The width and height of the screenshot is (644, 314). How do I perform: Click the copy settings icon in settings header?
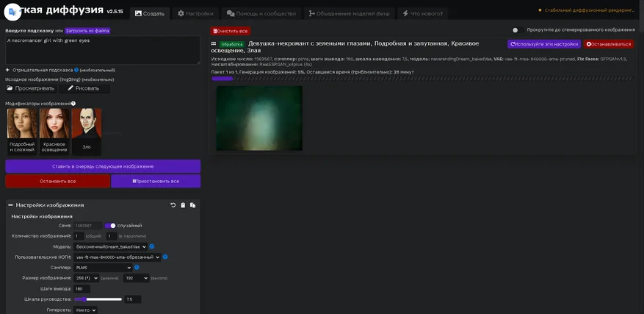[x=192, y=205]
